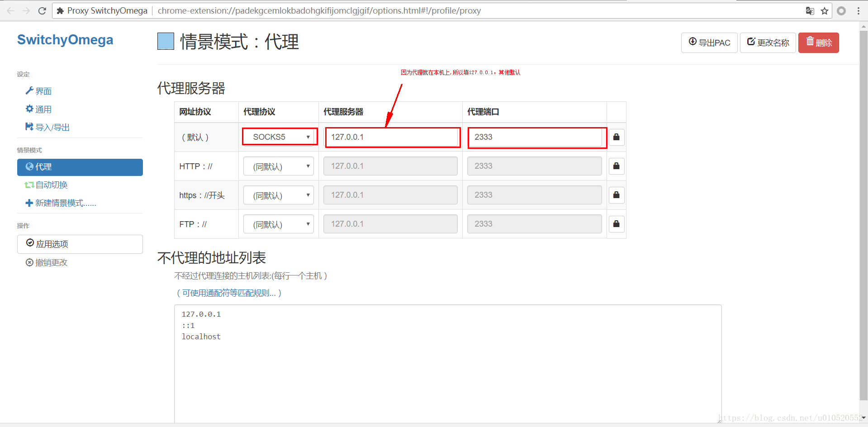This screenshot has height=427, width=868.
Task: Click the wildcard matching rules help link
Action: point(229,293)
